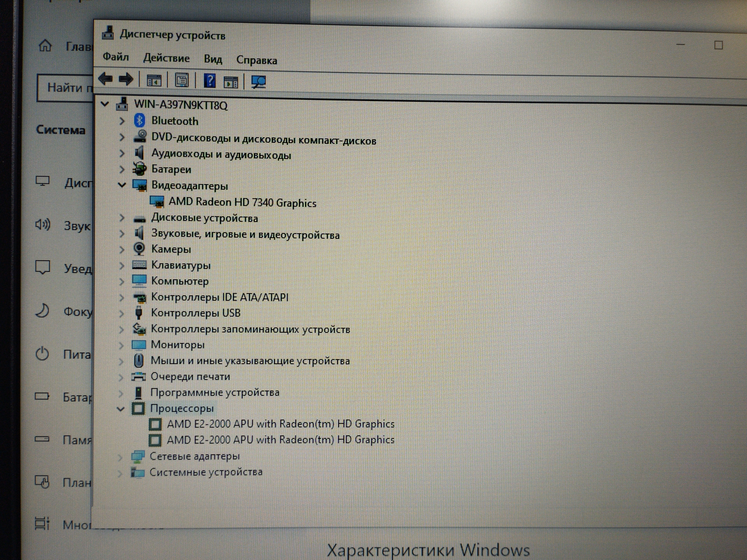Click the Найти search field in Settings

click(65, 88)
